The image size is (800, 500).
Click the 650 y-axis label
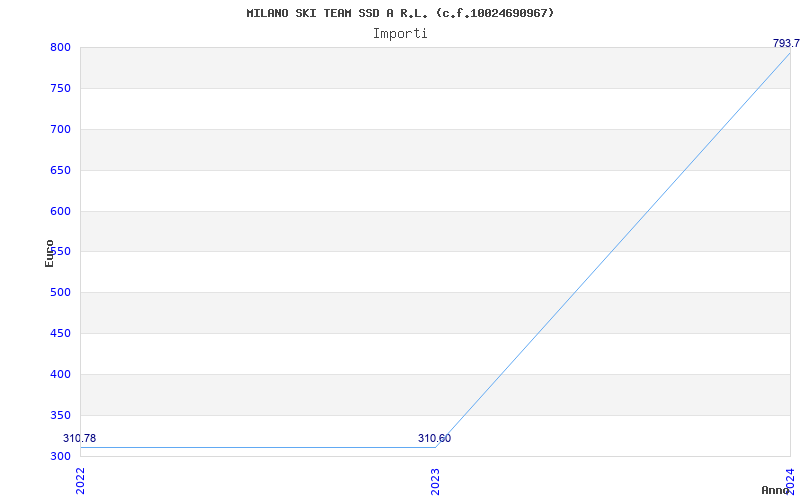pos(60,170)
